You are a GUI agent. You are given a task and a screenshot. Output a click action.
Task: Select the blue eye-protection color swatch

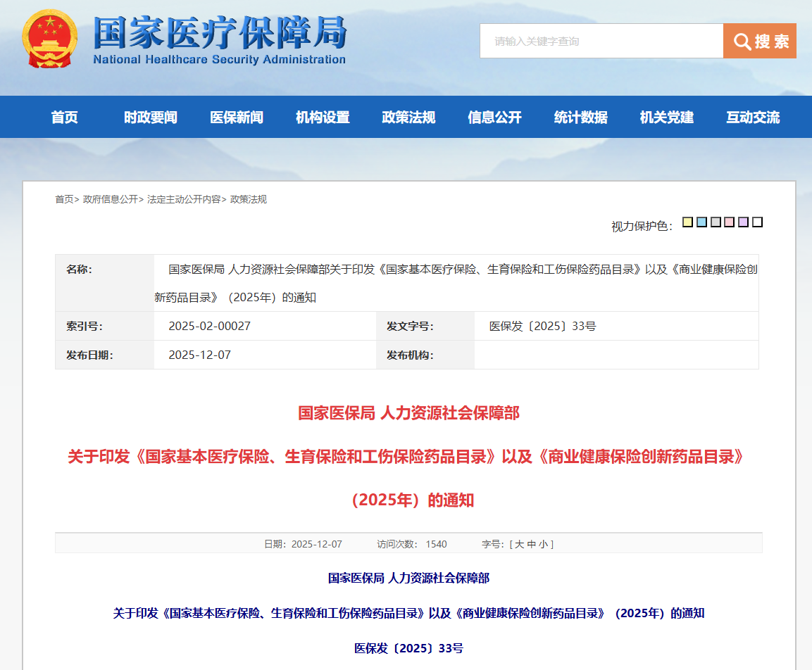click(701, 222)
